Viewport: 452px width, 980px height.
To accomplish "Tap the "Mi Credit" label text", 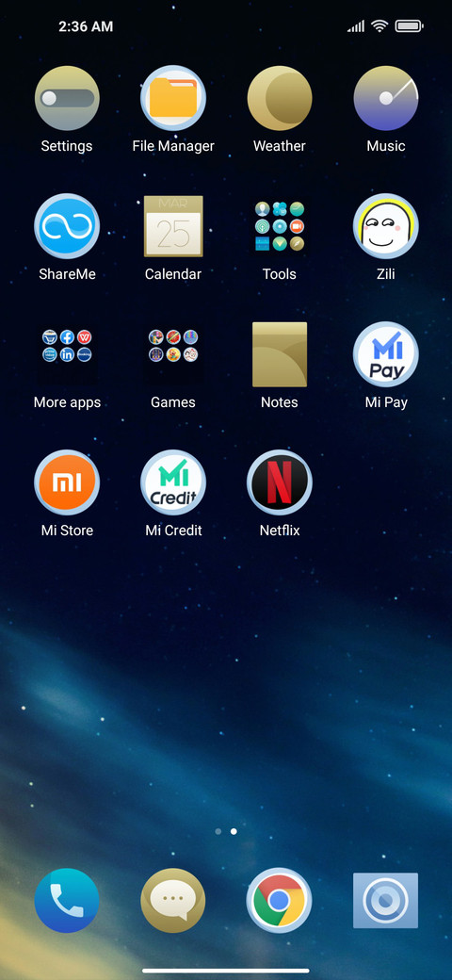I will (173, 531).
